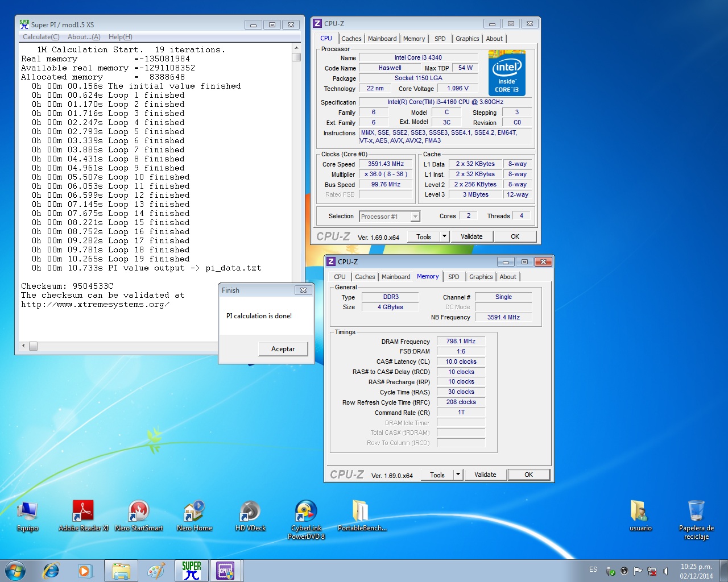Select About tab in lower CPU-Z window
Viewport: 728px width, 582px height.
pyautogui.click(x=508, y=277)
